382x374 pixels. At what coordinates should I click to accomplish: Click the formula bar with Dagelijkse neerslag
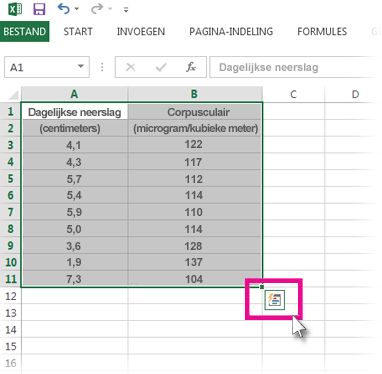(295, 67)
